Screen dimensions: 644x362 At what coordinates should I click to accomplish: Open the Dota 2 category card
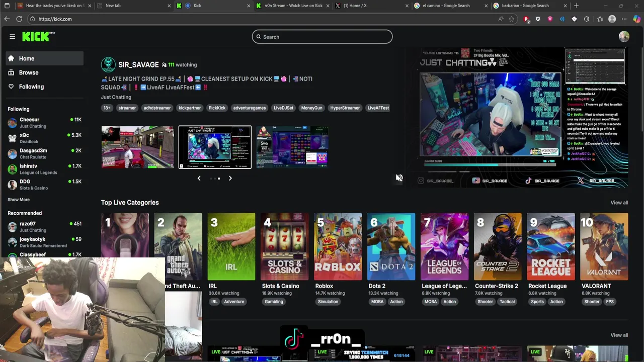(x=391, y=246)
